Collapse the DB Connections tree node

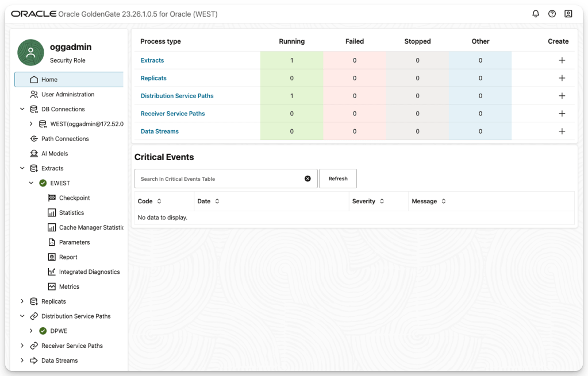point(22,109)
